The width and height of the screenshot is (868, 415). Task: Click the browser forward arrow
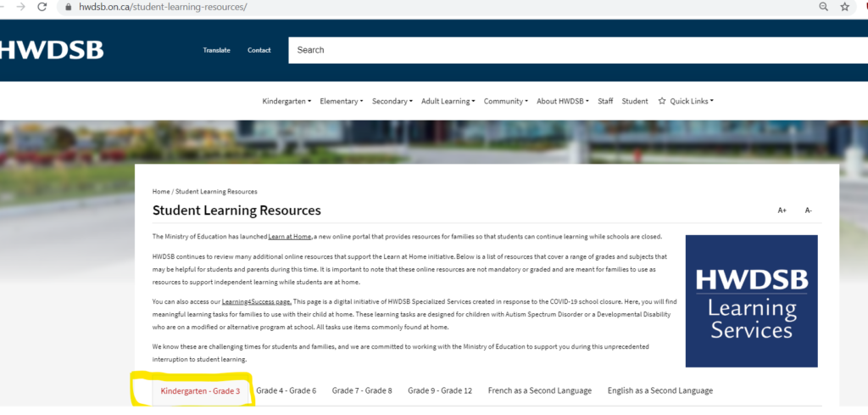(20, 7)
